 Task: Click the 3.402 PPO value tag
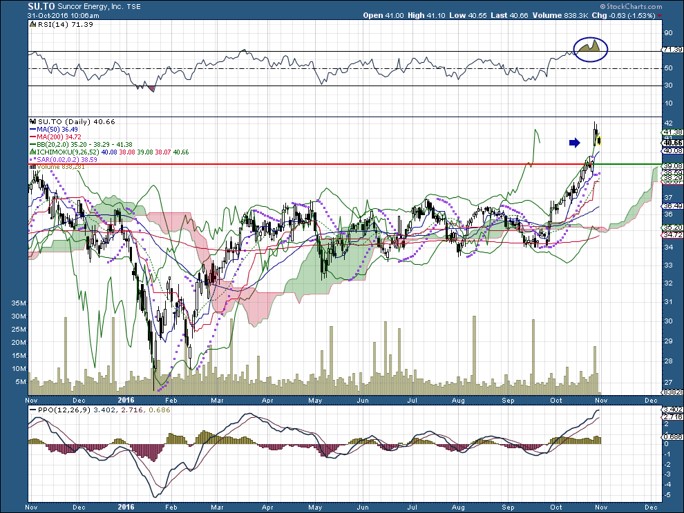point(673,410)
